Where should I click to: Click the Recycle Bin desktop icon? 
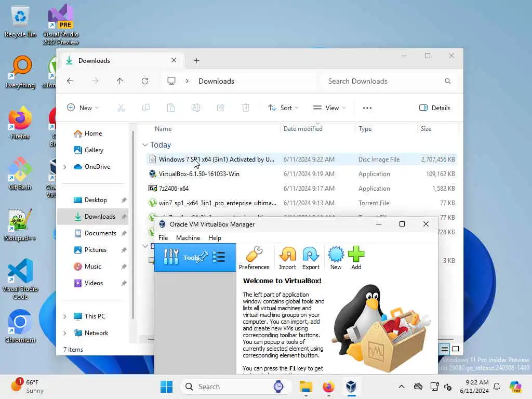click(x=20, y=22)
